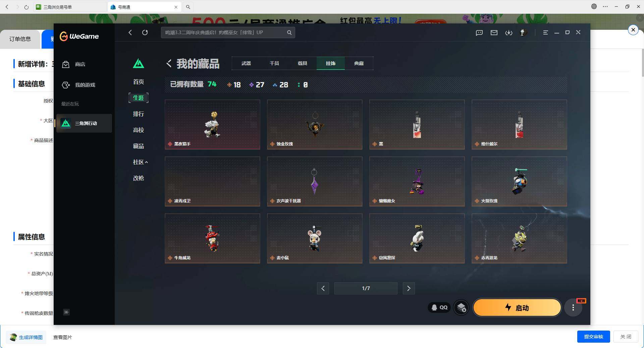This screenshot has width=644, height=348.
Task: Close the image overlay with round X
Action: [x=633, y=30]
